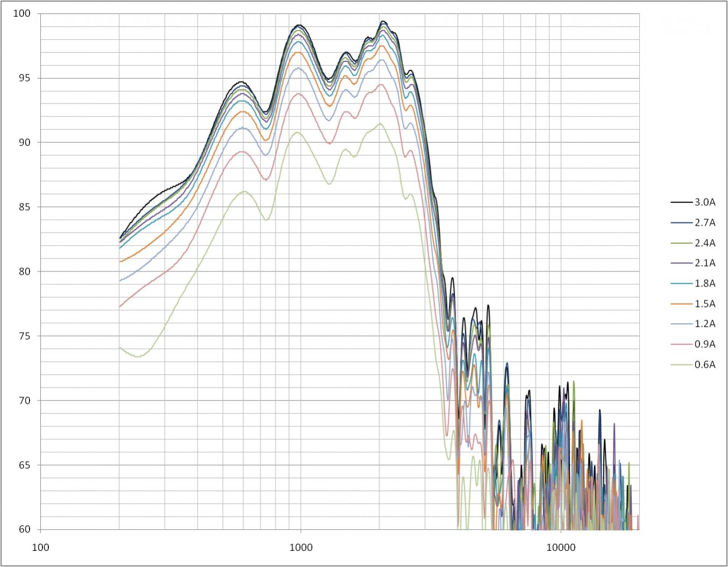Select the 1.5A legend entry
This screenshot has height=567, width=728.
click(693, 304)
